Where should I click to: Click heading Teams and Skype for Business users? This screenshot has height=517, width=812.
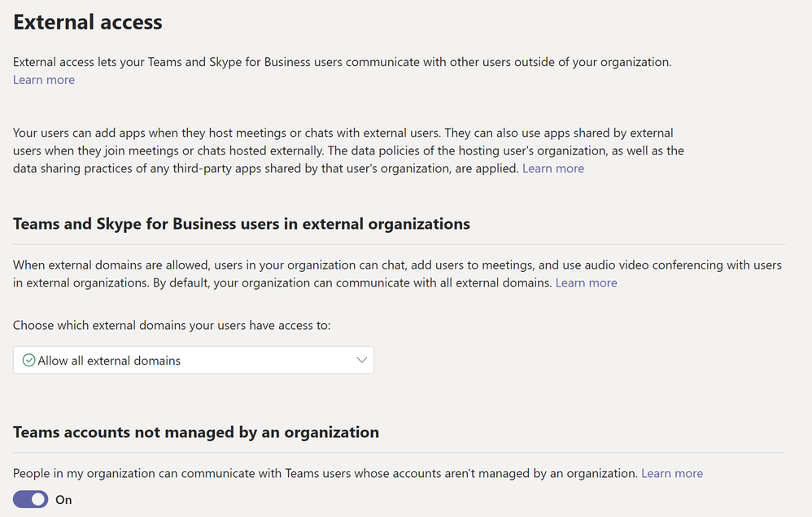tap(242, 224)
